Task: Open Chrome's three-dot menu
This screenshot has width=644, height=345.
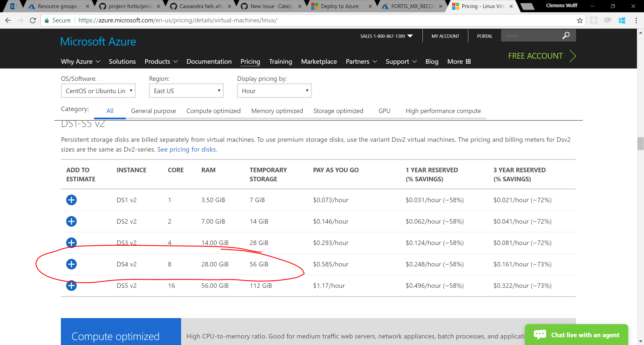Action: tap(636, 20)
